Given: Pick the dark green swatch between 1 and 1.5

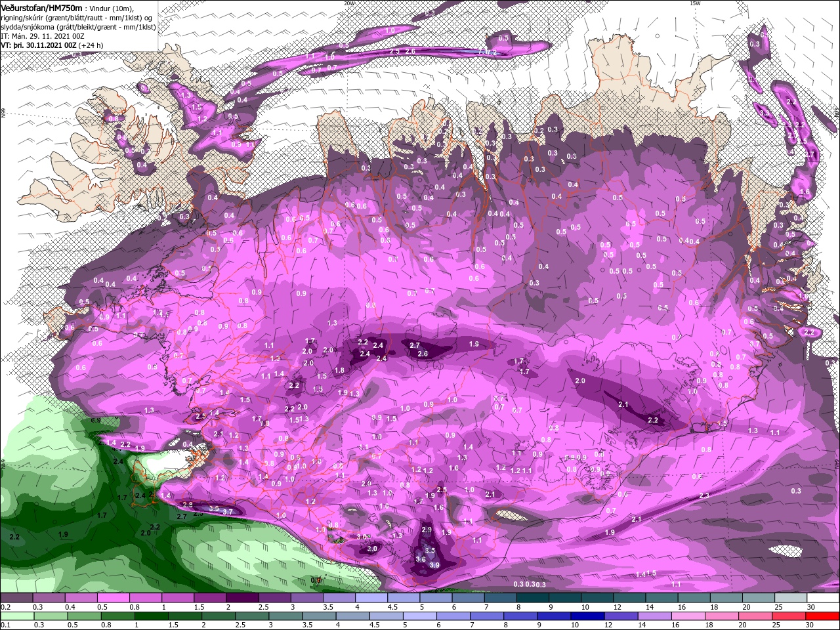Looking at the screenshot, I should 151,616.
